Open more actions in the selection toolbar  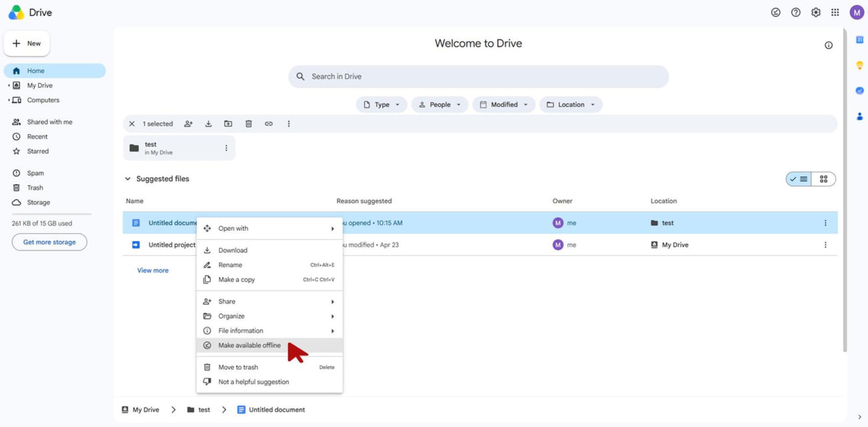(x=288, y=124)
